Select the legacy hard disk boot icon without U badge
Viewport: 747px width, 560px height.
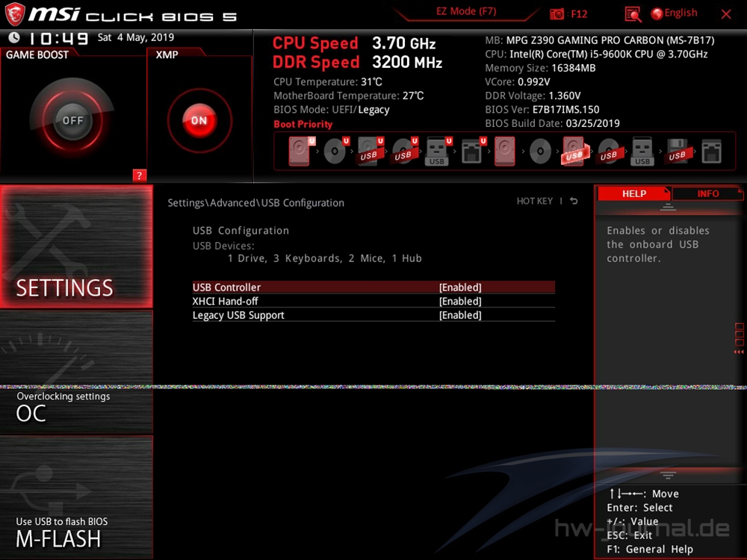[x=504, y=151]
